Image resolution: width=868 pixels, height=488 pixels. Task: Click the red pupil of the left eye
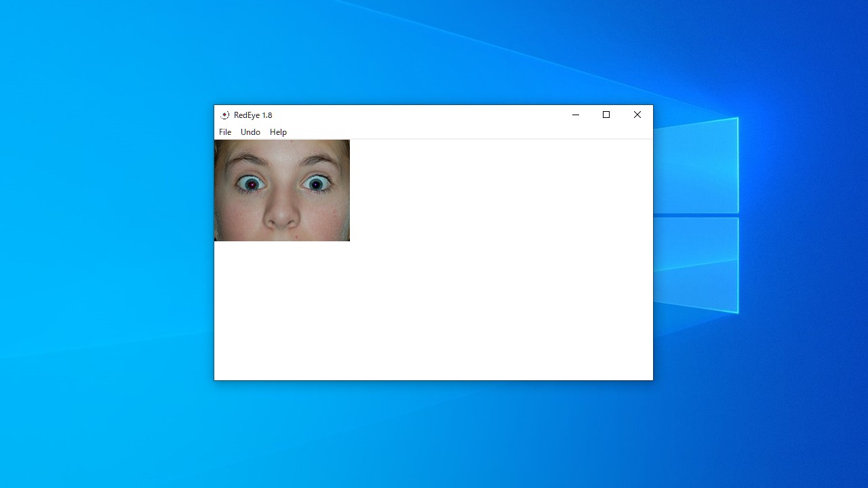[252, 184]
